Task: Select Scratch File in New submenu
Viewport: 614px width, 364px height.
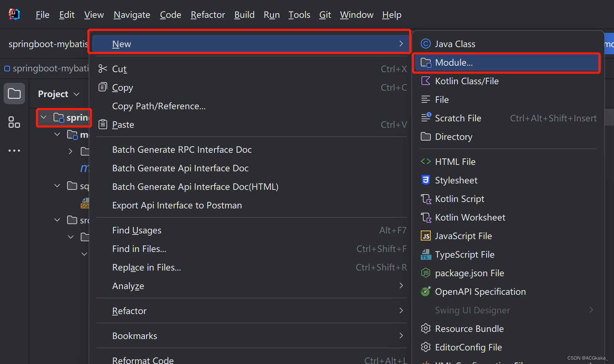Action: click(x=508, y=118)
